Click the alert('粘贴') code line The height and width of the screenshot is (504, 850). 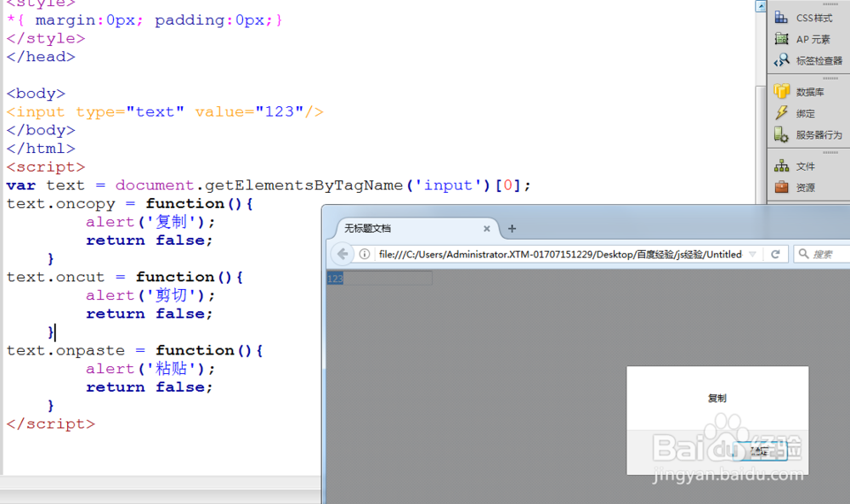(x=150, y=369)
